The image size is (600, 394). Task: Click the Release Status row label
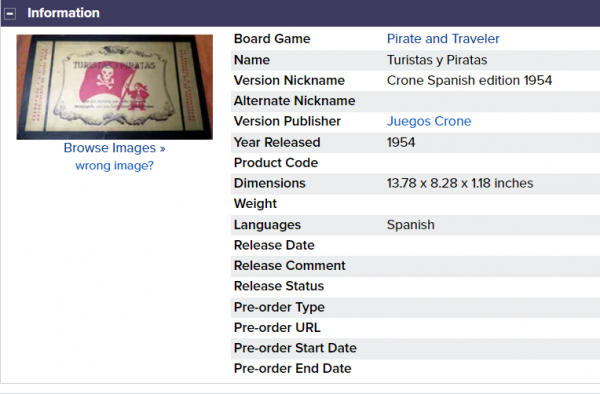[279, 286]
